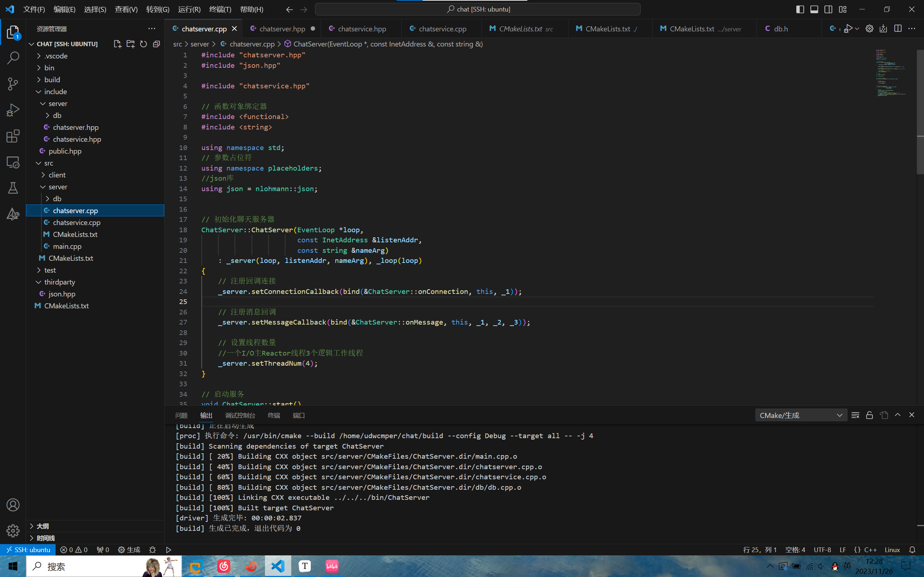Image resolution: width=924 pixels, height=577 pixels.
Task: Open the Extensions view
Action: coord(13,136)
